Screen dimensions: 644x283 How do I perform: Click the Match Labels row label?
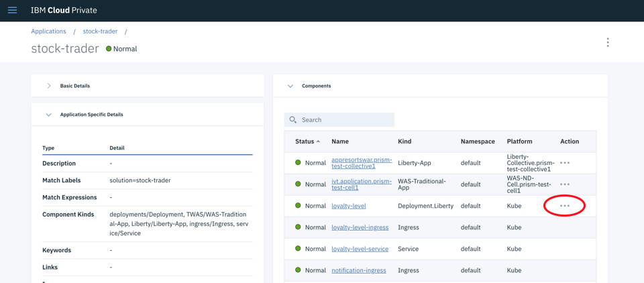click(x=61, y=180)
